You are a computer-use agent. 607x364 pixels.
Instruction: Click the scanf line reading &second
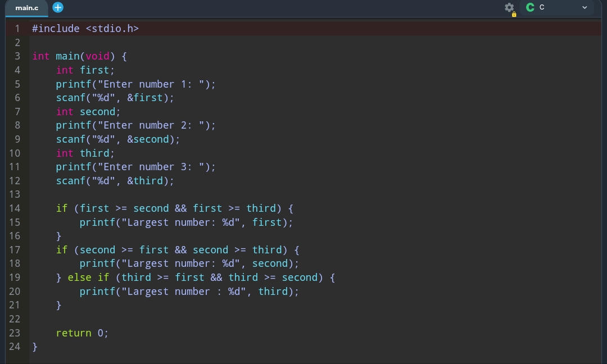[x=117, y=139]
